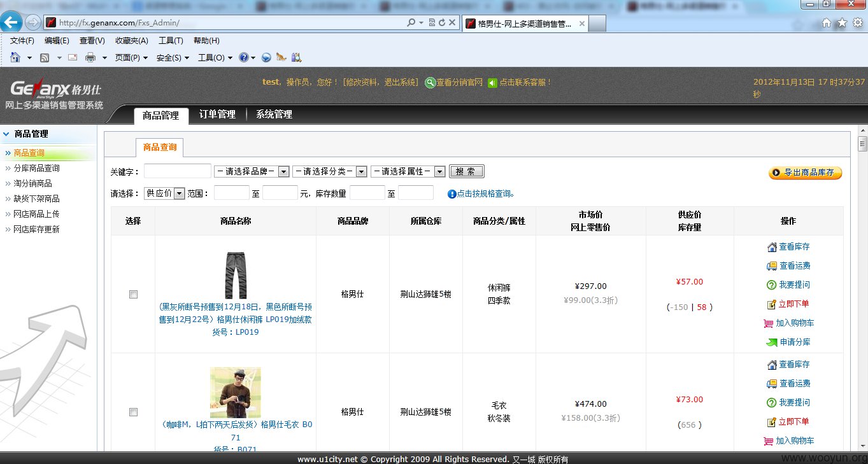Open the 请选择品牌 brand dropdown
The image size is (868, 464).
pos(252,171)
